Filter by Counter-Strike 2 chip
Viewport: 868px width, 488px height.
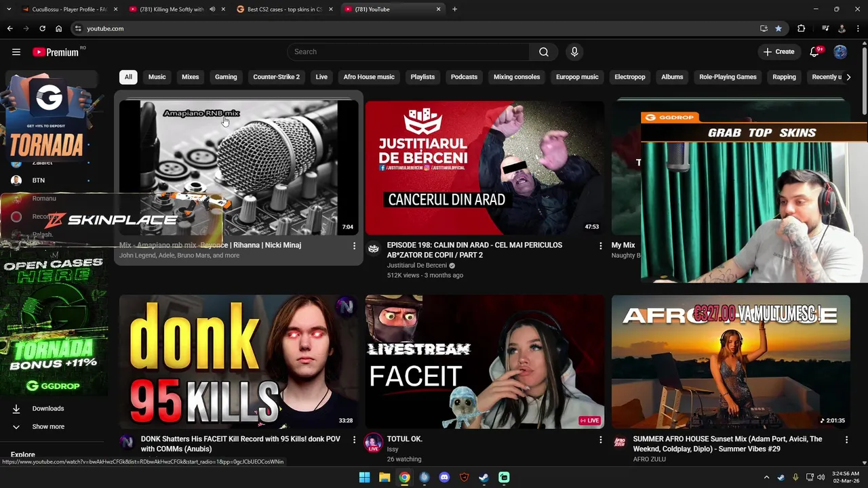(x=276, y=77)
